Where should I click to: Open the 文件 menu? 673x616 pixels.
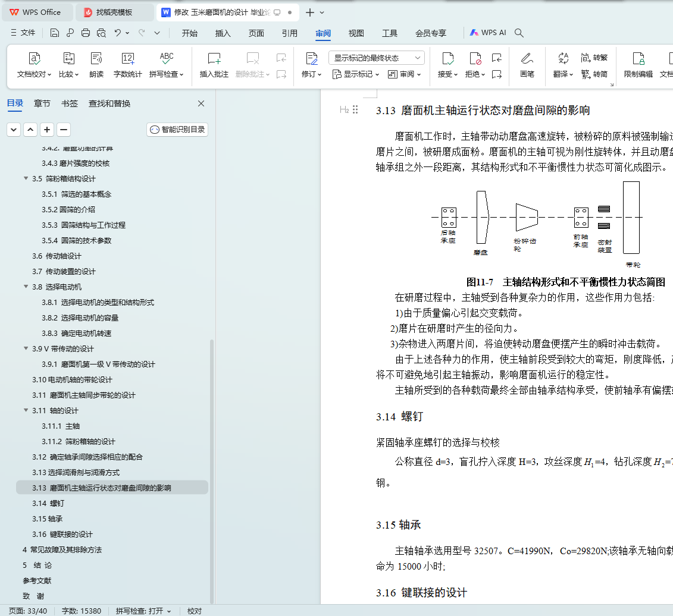pos(23,33)
